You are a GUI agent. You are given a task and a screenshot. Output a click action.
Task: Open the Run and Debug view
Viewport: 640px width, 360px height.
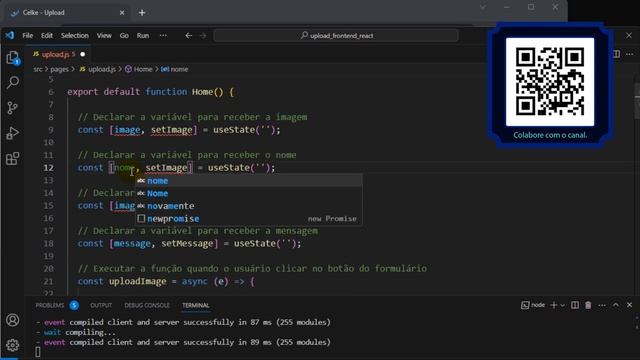point(13,133)
